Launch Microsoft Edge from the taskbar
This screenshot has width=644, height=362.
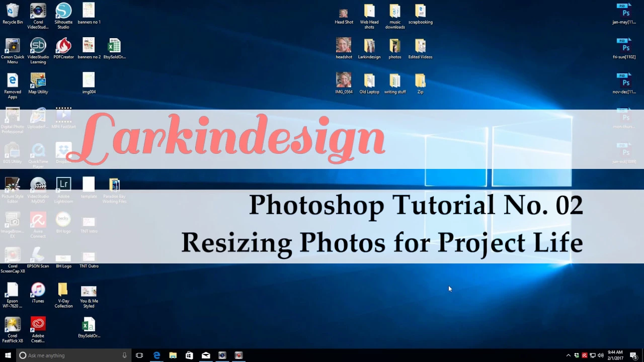pos(156,355)
